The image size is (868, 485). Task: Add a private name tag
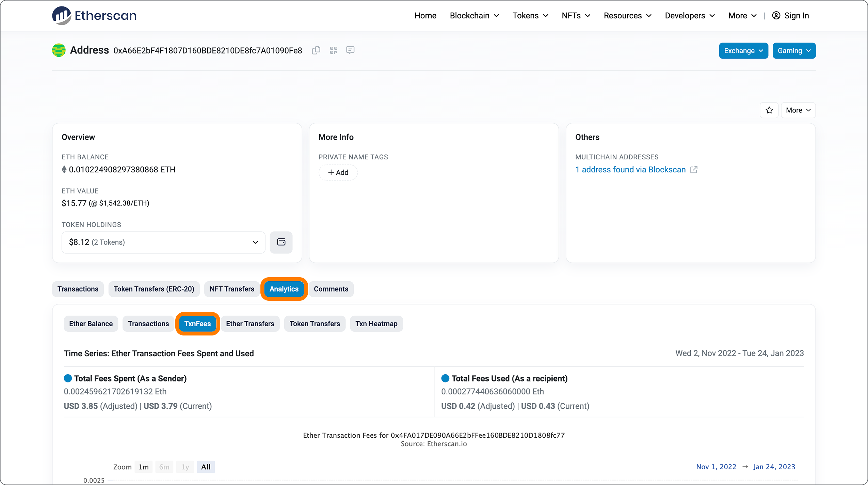coord(338,172)
